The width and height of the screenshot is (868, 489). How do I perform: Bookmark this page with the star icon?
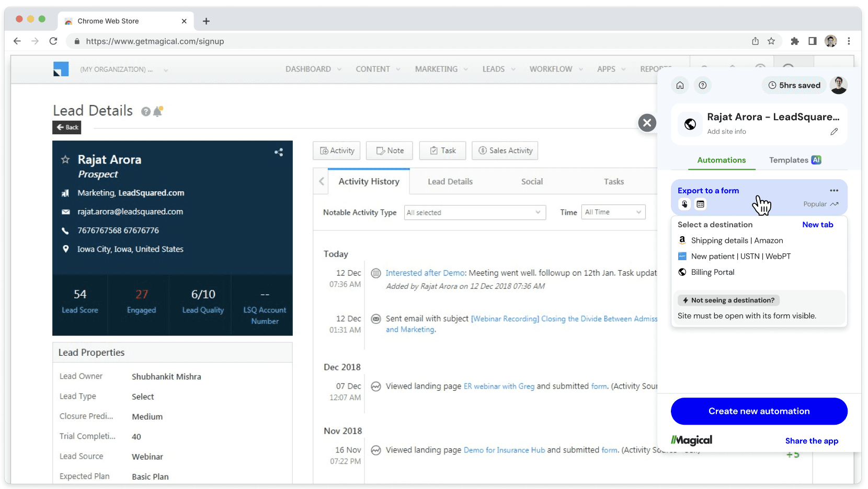[x=771, y=41]
